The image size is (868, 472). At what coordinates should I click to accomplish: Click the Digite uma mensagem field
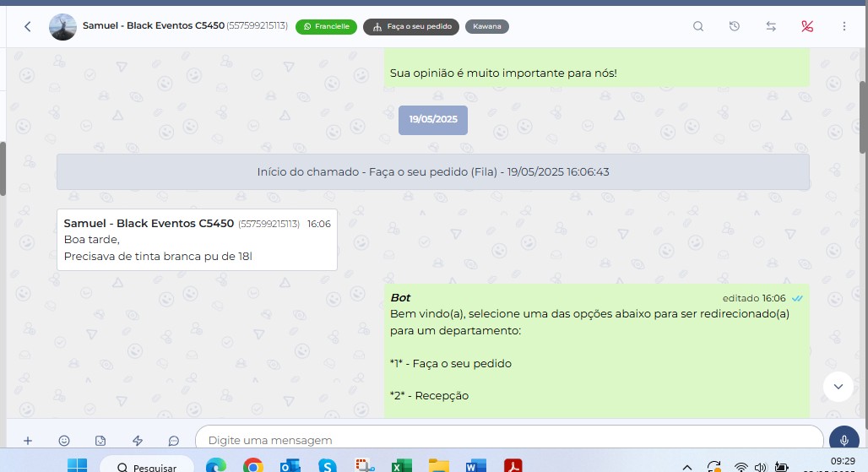pos(507,440)
